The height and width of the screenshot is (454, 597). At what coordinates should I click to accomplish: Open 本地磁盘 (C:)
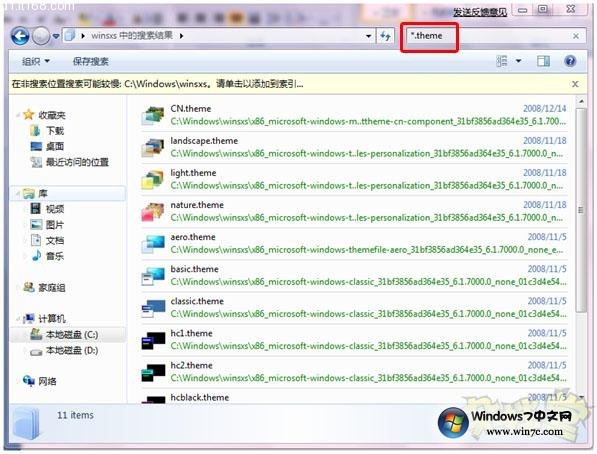pyautogui.click(x=72, y=335)
